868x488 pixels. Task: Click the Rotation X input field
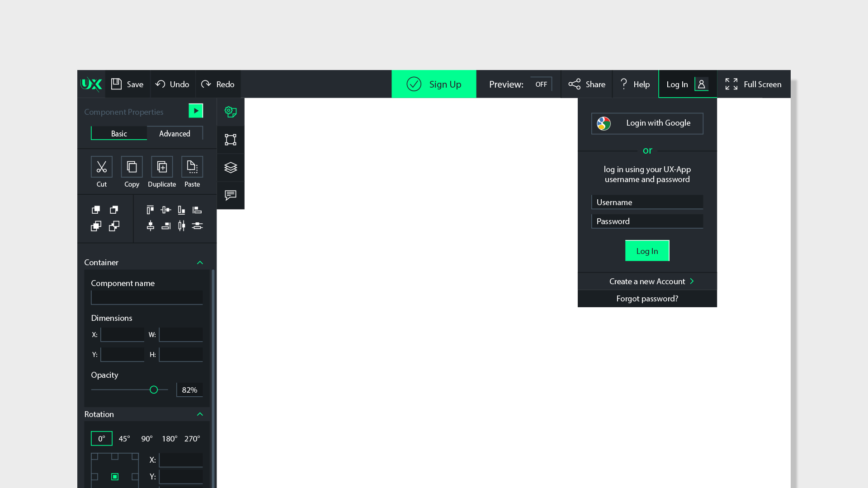[x=181, y=460]
